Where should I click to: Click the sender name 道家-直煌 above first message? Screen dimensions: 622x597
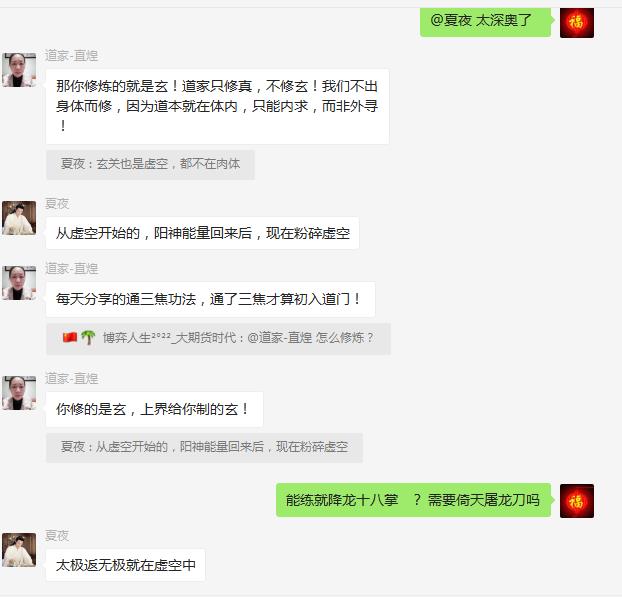pyautogui.click(x=71, y=56)
